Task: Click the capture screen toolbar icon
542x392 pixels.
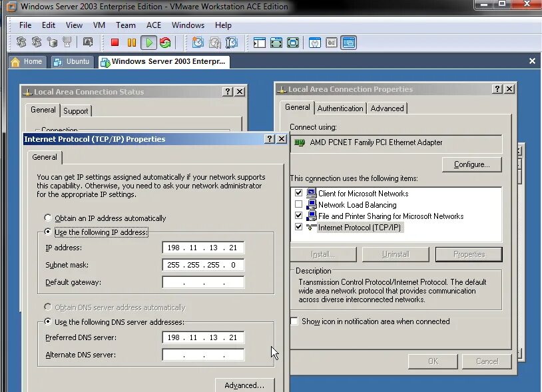Action: 88,43
